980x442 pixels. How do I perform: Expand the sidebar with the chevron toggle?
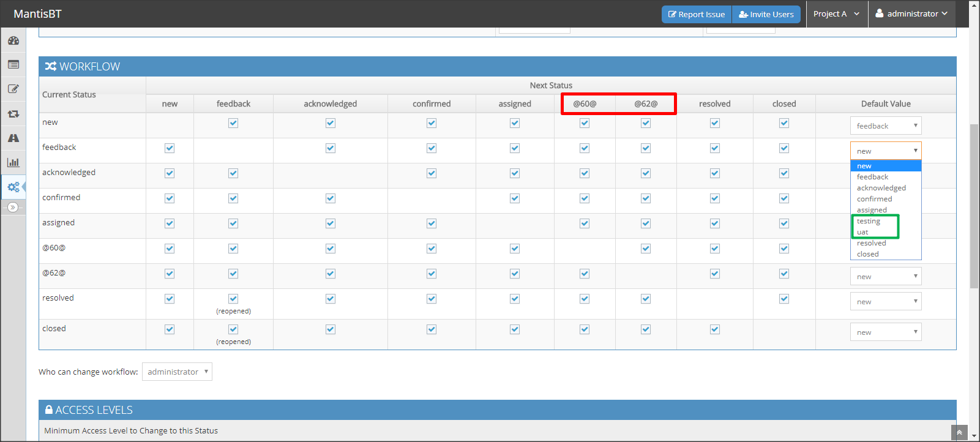(13, 208)
